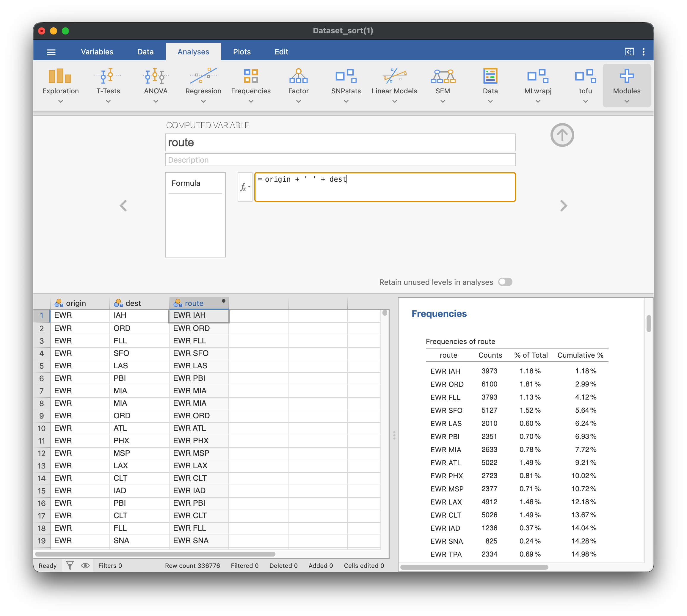Select the route column header
The height and width of the screenshot is (616, 687).
(x=199, y=303)
